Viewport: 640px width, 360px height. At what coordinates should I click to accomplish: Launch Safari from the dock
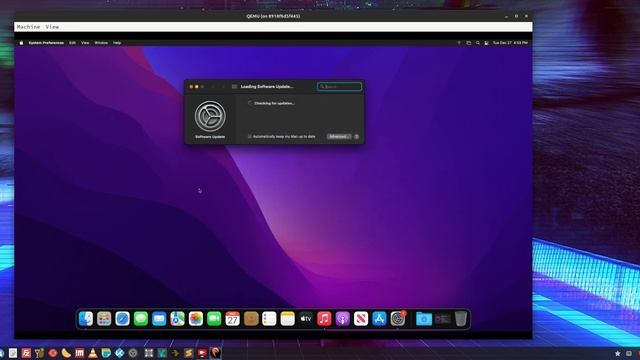click(x=122, y=319)
